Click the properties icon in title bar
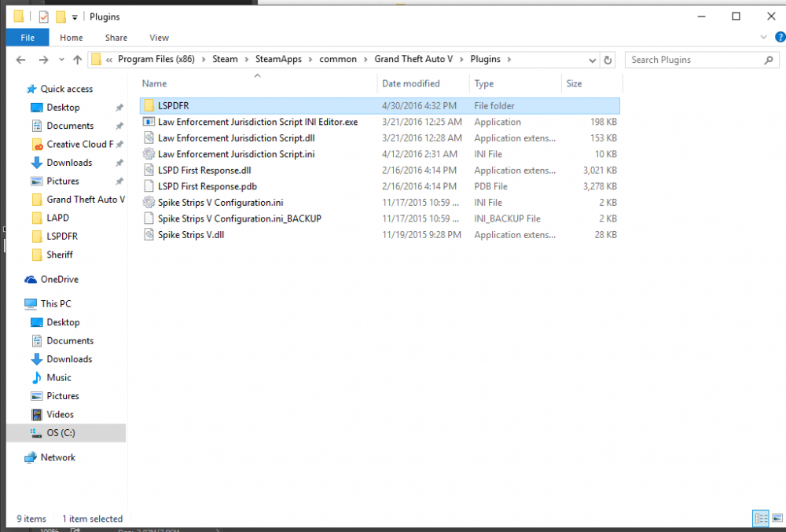 pyautogui.click(x=43, y=17)
